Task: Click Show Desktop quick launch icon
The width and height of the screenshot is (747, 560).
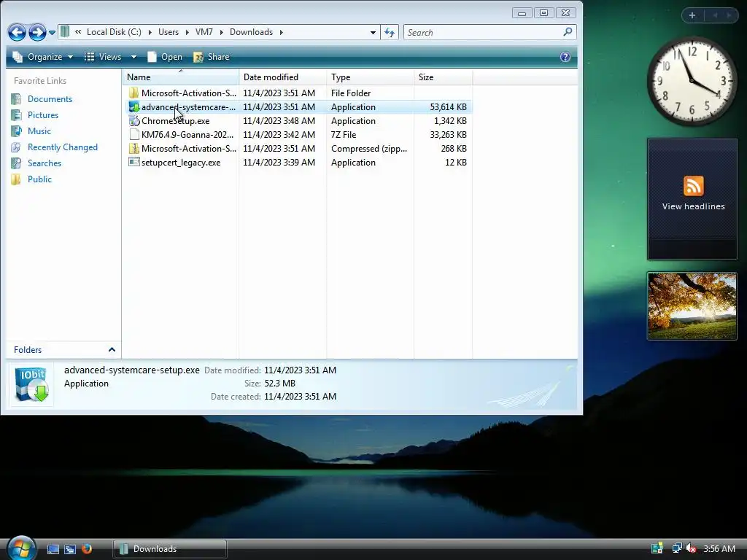Action: click(x=53, y=549)
